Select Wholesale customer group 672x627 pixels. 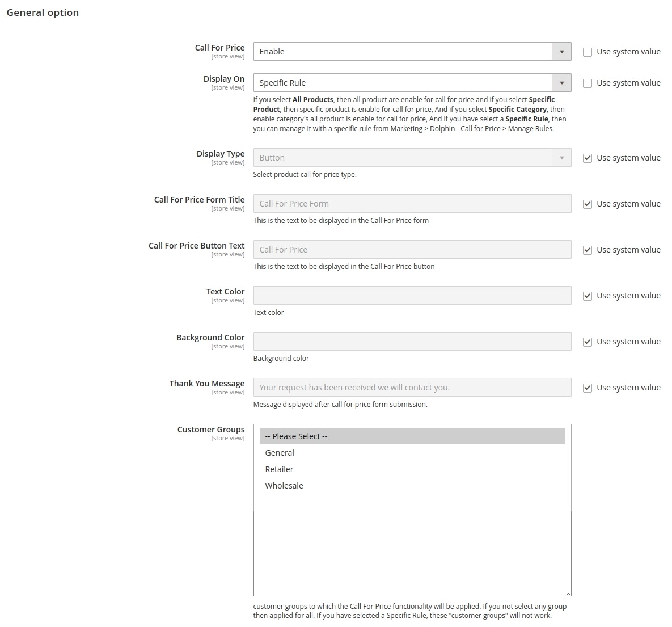[284, 486]
